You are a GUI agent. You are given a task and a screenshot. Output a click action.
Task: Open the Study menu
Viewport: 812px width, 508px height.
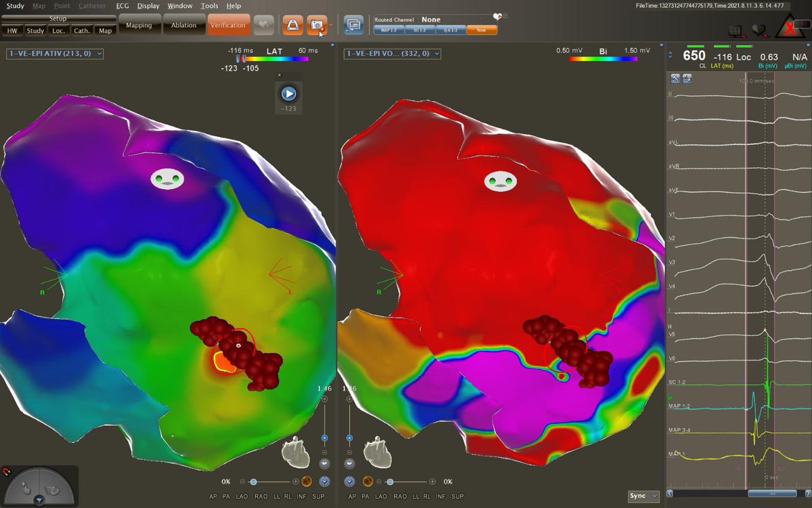15,5
